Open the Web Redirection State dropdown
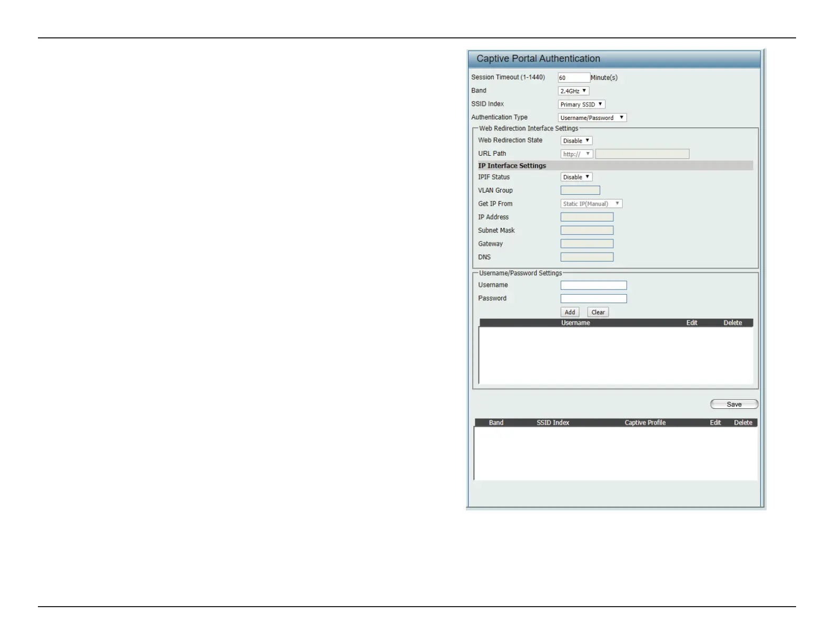834x644 pixels. [x=576, y=140]
